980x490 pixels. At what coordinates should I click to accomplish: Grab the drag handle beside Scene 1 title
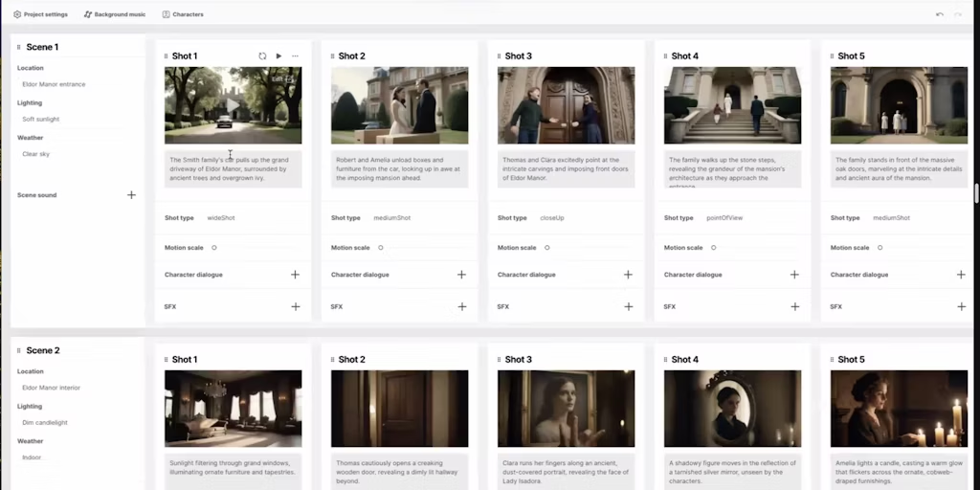pyautogui.click(x=18, y=47)
